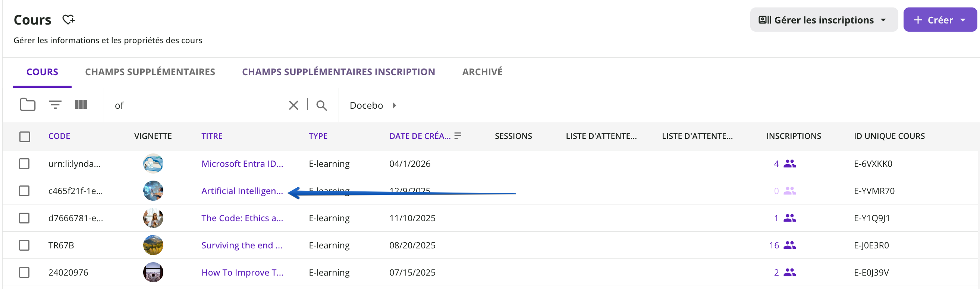Sort table by TYPE column header

click(x=318, y=136)
